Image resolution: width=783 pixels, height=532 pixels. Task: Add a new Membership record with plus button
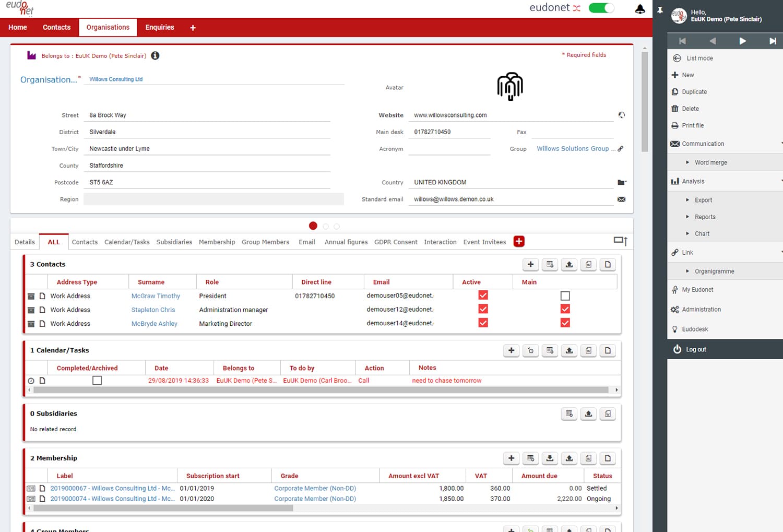pyautogui.click(x=511, y=458)
